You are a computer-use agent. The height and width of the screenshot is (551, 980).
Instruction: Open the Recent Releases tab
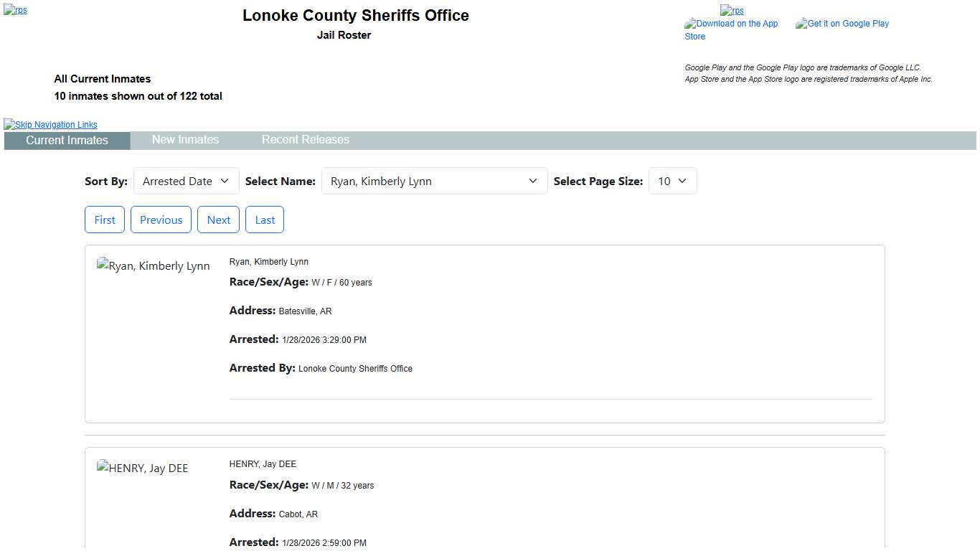(305, 140)
